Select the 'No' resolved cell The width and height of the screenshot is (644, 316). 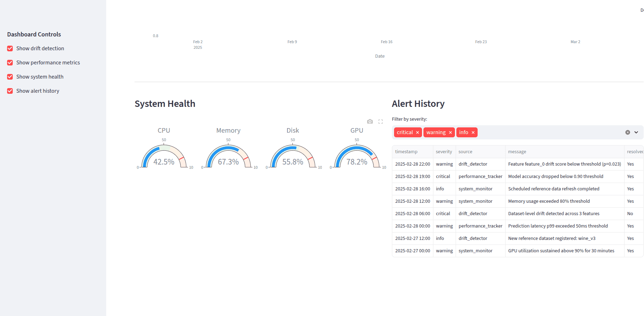point(634,214)
